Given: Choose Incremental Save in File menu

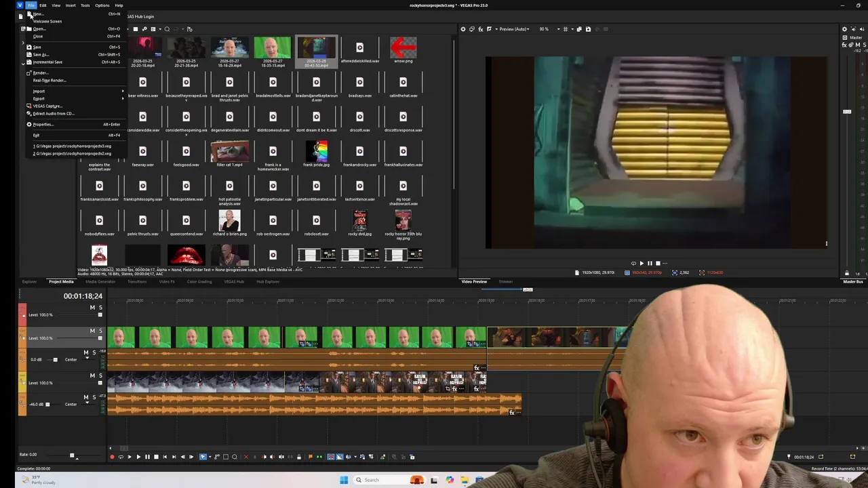Looking at the screenshot, I should tap(47, 62).
